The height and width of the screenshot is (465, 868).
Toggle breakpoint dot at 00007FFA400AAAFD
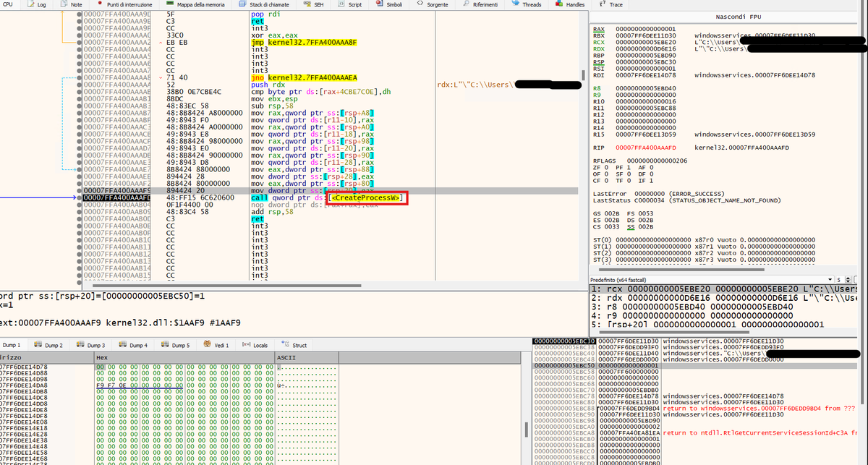tap(78, 197)
